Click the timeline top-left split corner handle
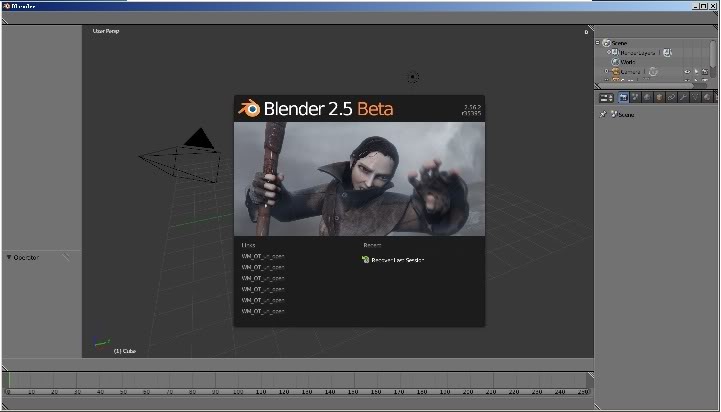The height and width of the screenshot is (412, 721). click(x=5, y=368)
